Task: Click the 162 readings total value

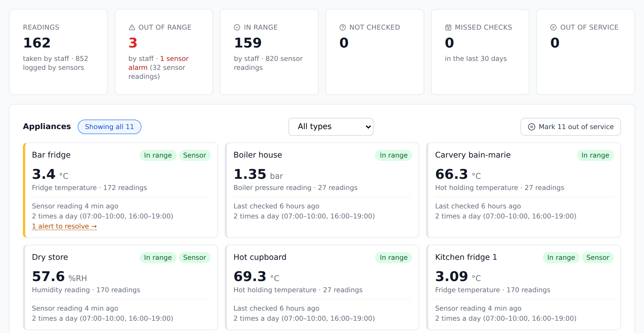Action: click(37, 43)
